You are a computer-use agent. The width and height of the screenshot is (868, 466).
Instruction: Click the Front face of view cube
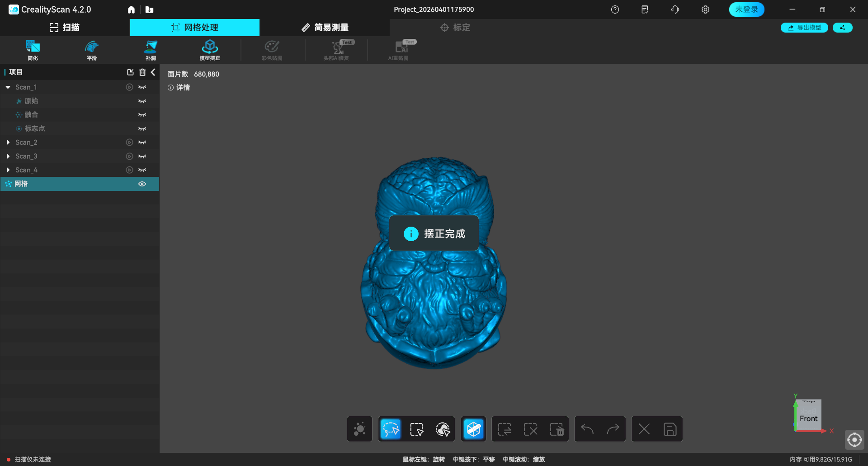[x=808, y=418]
